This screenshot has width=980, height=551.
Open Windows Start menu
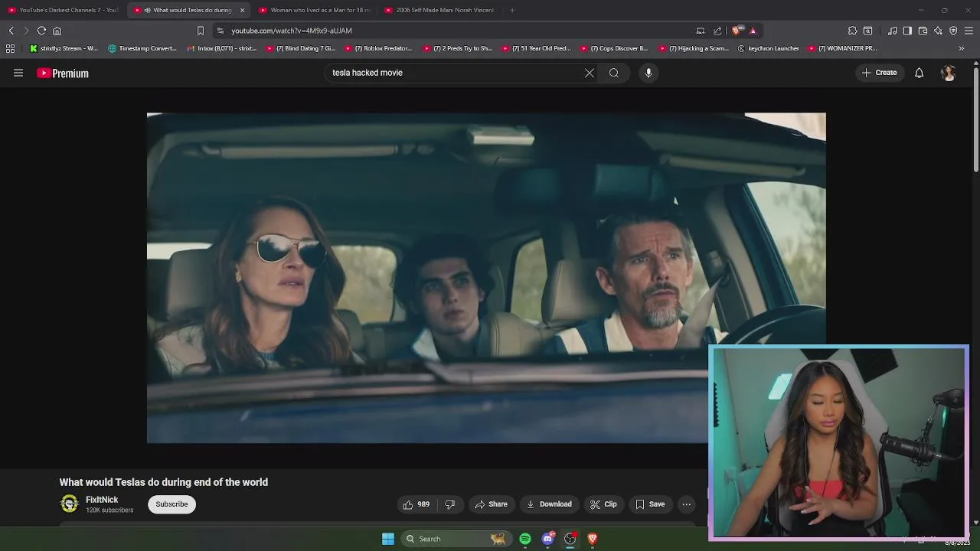[388, 539]
